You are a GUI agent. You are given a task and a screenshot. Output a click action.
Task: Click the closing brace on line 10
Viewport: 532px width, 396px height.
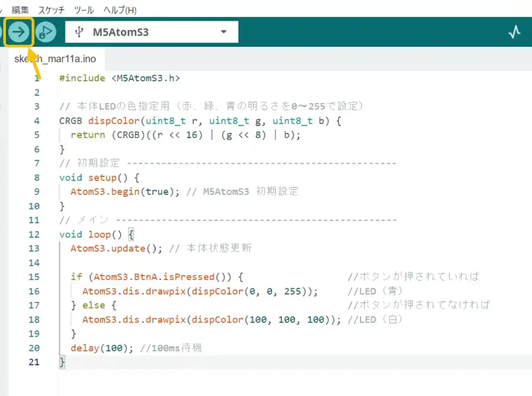[62, 206]
